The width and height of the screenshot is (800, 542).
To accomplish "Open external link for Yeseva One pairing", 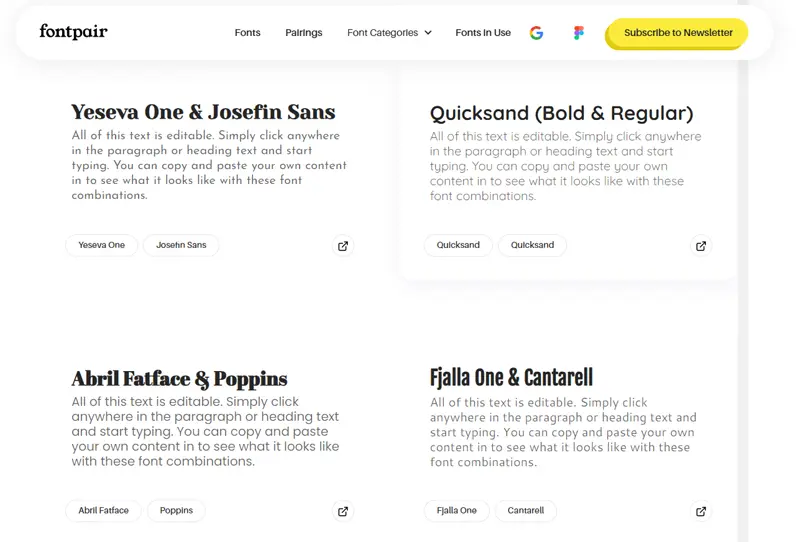I will (x=343, y=246).
